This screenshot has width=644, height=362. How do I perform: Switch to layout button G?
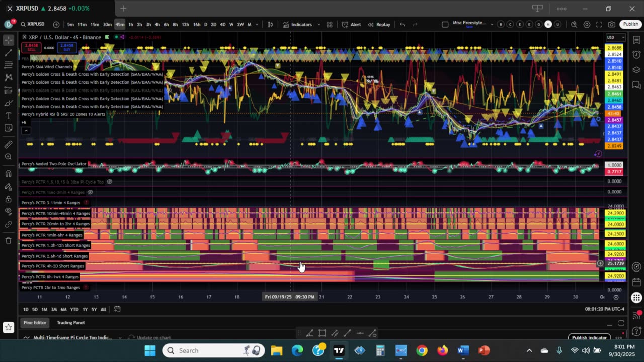point(538,24)
